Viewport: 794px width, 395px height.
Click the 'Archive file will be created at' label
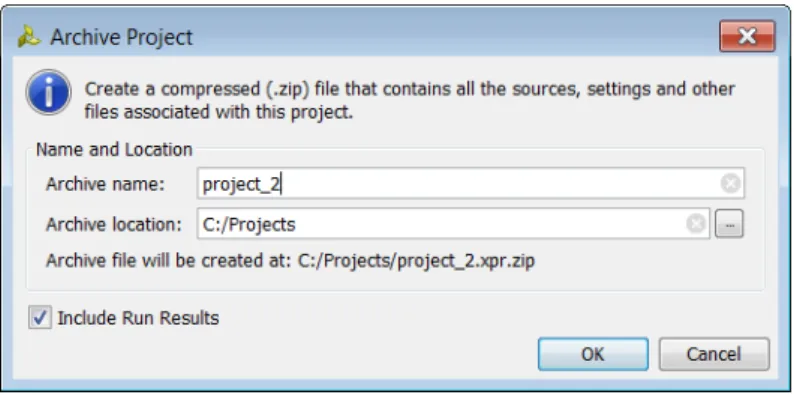click(x=169, y=261)
